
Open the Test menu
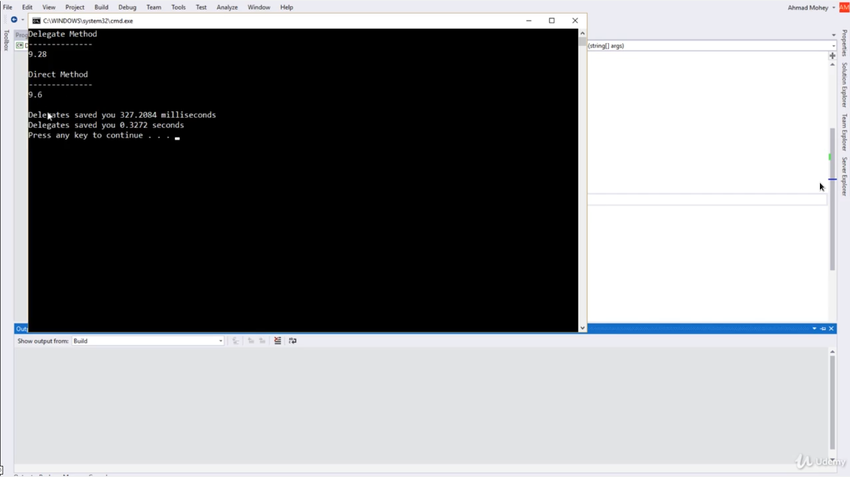click(201, 7)
